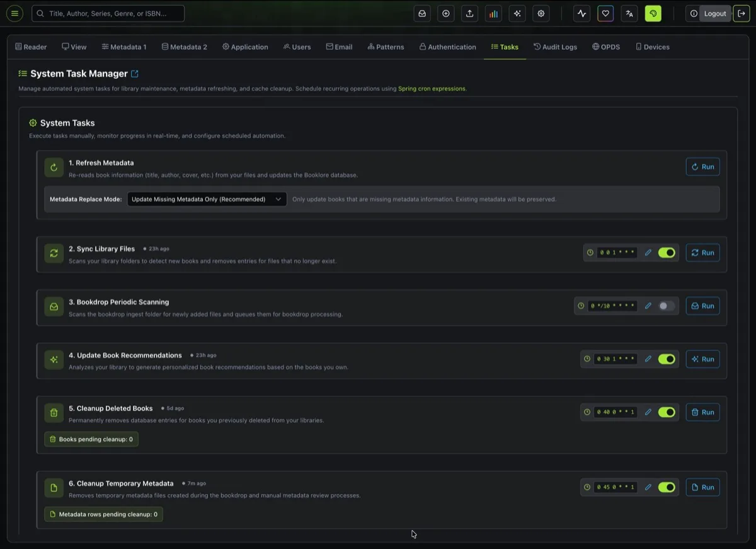Open the Bookdrop inbox icon in top bar
The width and height of the screenshot is (756, 549).
point(422,13)
